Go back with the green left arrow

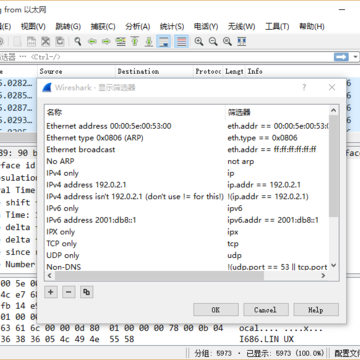[x=92, y=42]
